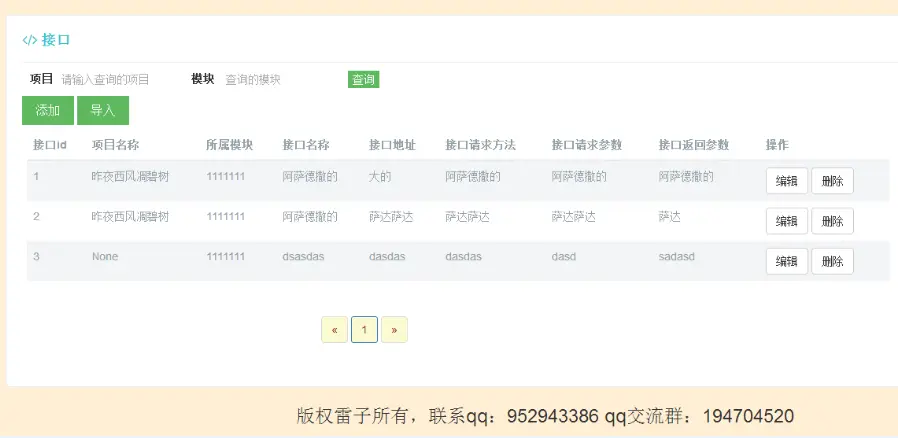Click the sadasd return parameter cell
This screenshot has height=438, width=898.
(x=676, y=257)
